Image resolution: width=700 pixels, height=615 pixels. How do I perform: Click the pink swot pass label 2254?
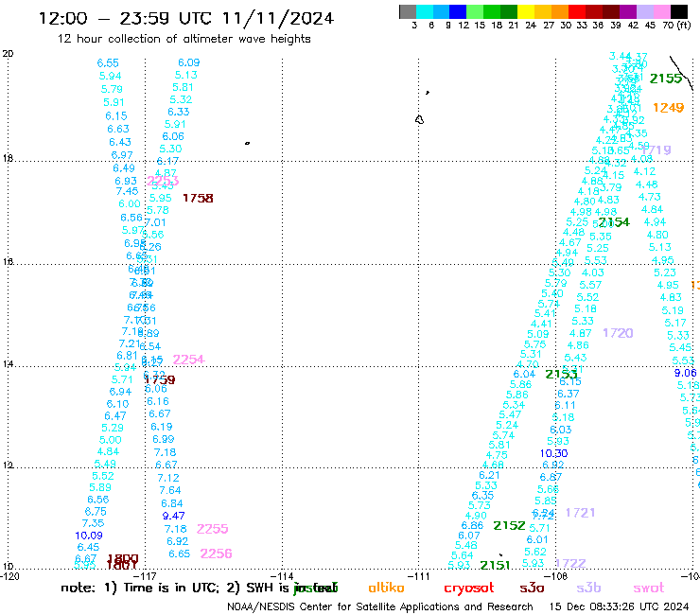pyautogui.click(x=188, y=360)
